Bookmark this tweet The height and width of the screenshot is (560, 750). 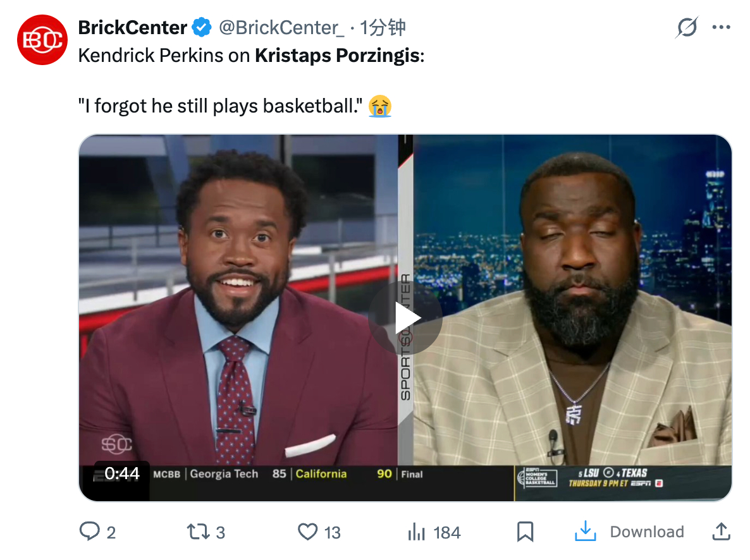coord(525,532)
